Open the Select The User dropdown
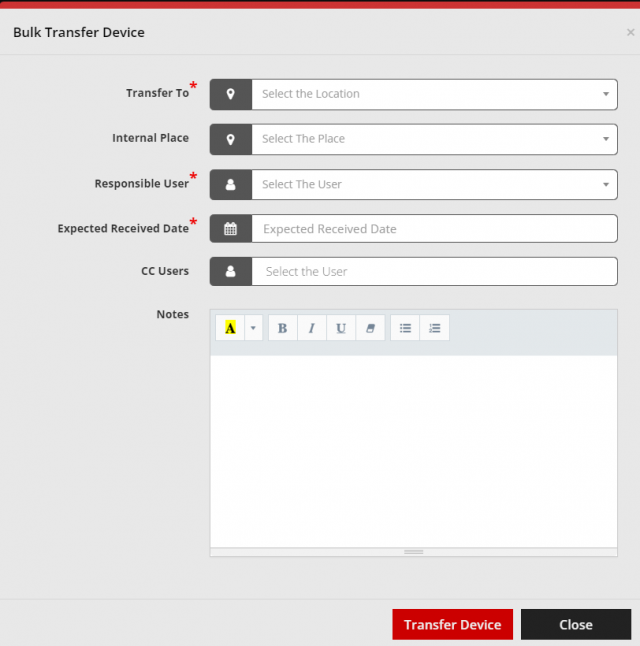Image resolution: width=640 pixels, height=646 pixels. click(x=434, y=185)
